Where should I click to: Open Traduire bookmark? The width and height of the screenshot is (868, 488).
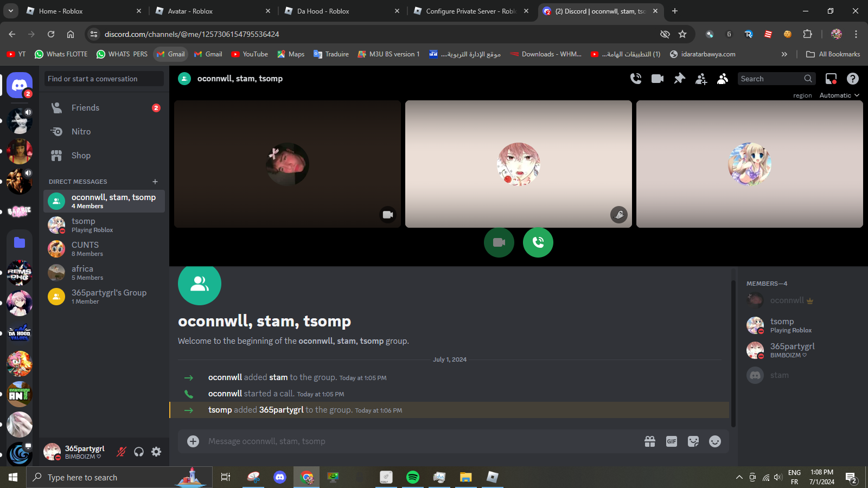tap(331, 54)
